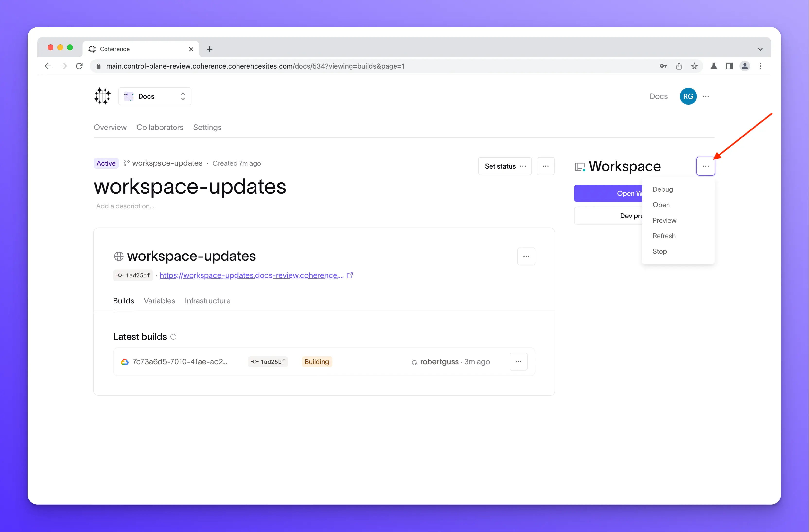Open build 7c73a6d5-7010-41ae-ac2...
This screenshot has width=809, height=532.
[180, 362]
